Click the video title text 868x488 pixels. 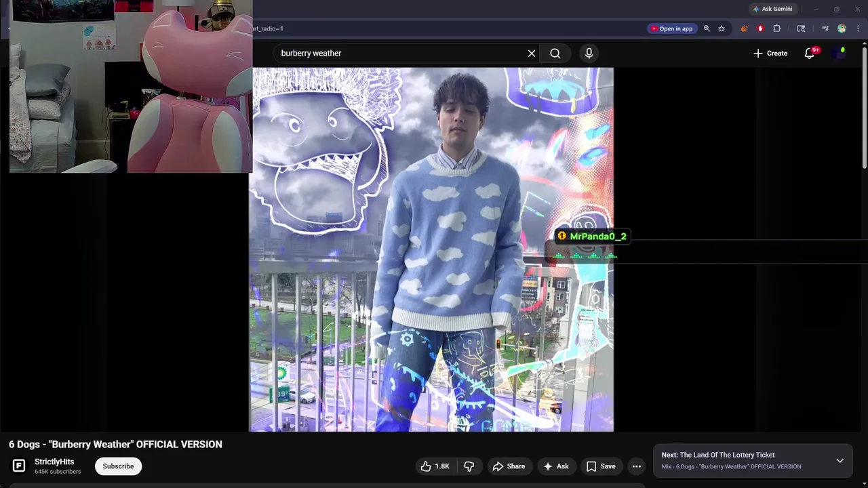click(115, 444)
